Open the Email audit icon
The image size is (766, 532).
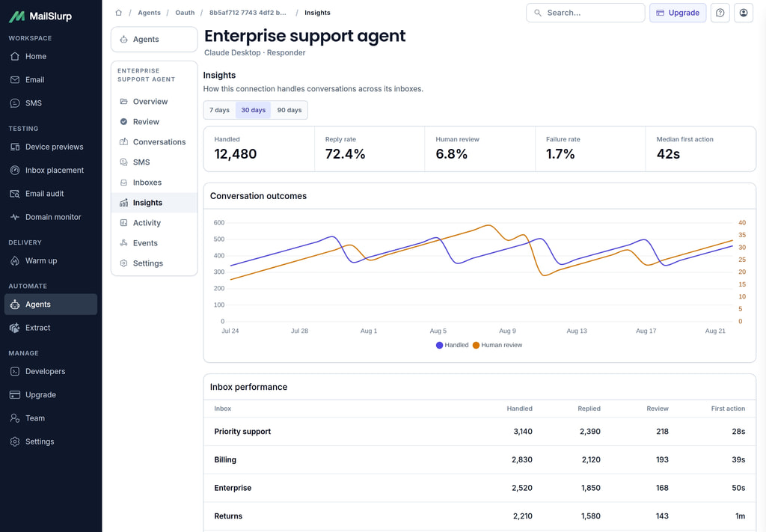point(15,194)
